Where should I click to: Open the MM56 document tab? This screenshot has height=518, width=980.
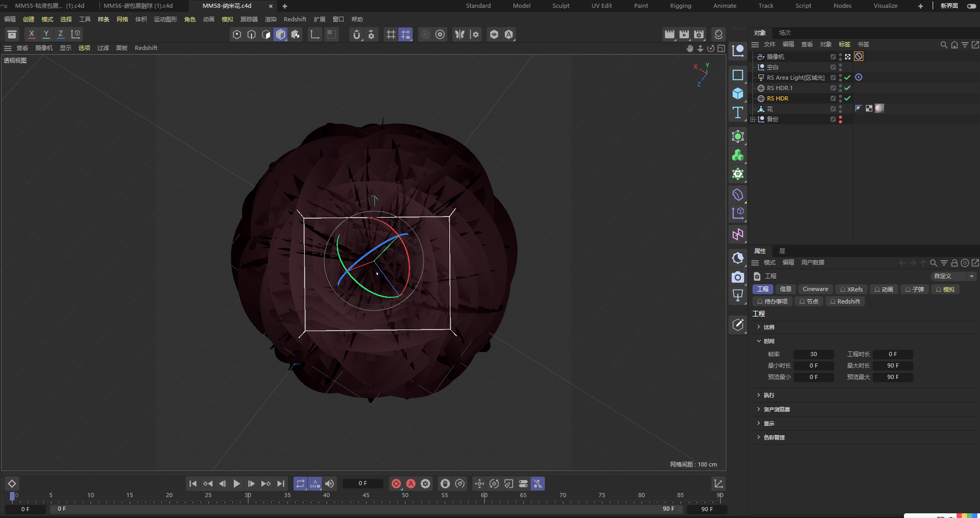click(138, 6)
